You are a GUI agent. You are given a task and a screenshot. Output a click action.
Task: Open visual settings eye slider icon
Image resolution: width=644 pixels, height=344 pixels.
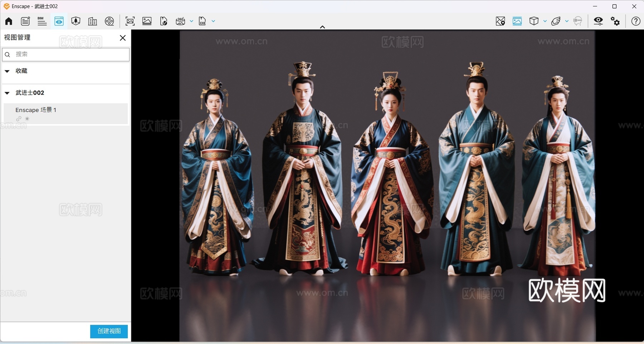(x=598, y=21)
